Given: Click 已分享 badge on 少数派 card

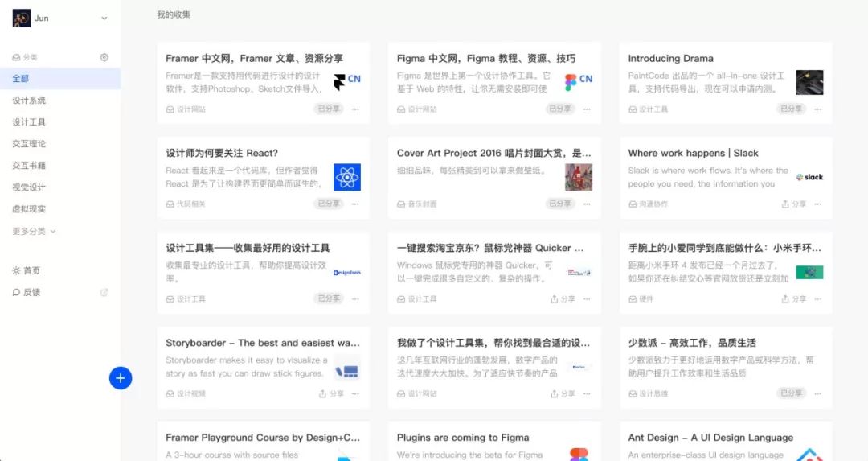Looking at the screenshot, I should point(791,393).
